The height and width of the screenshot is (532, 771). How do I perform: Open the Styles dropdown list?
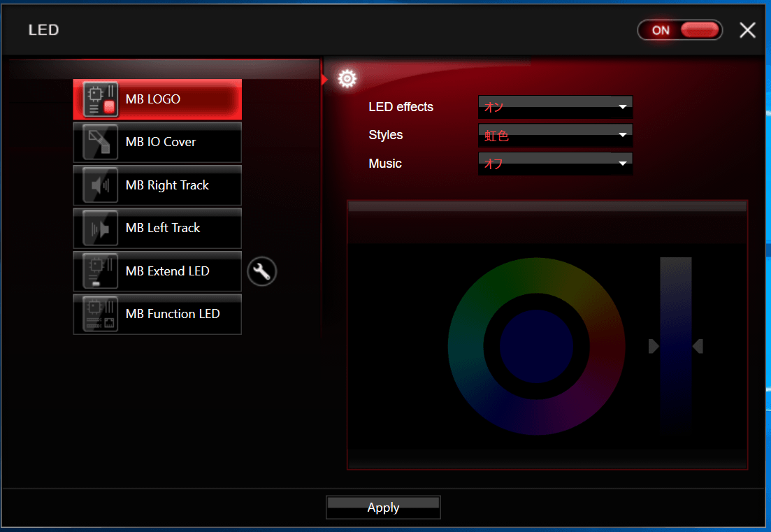tap(555, 135)
